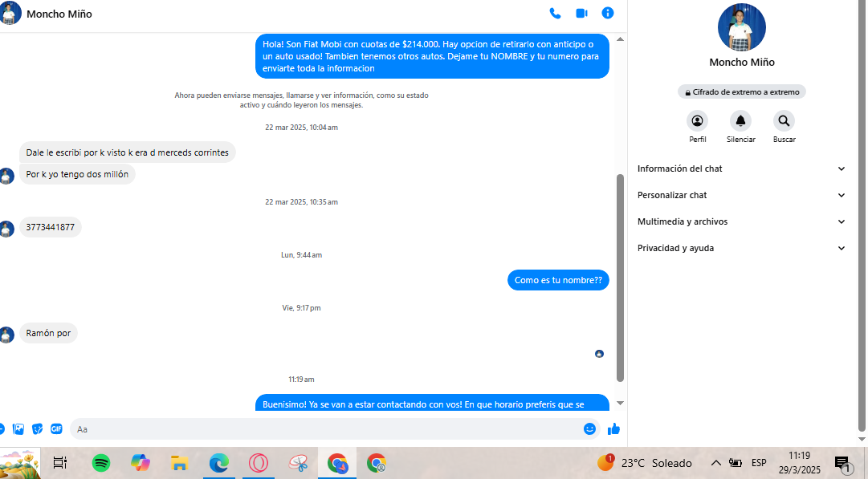Open the emoji picker in message box

(589, 429)
